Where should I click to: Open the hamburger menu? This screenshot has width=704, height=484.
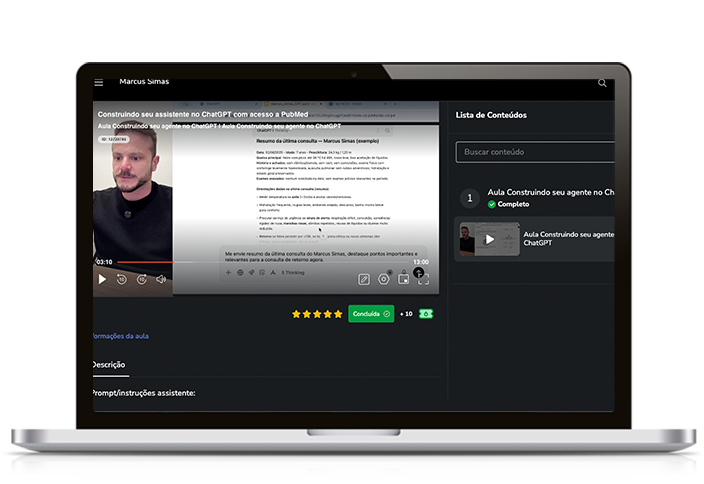[98, 83]
